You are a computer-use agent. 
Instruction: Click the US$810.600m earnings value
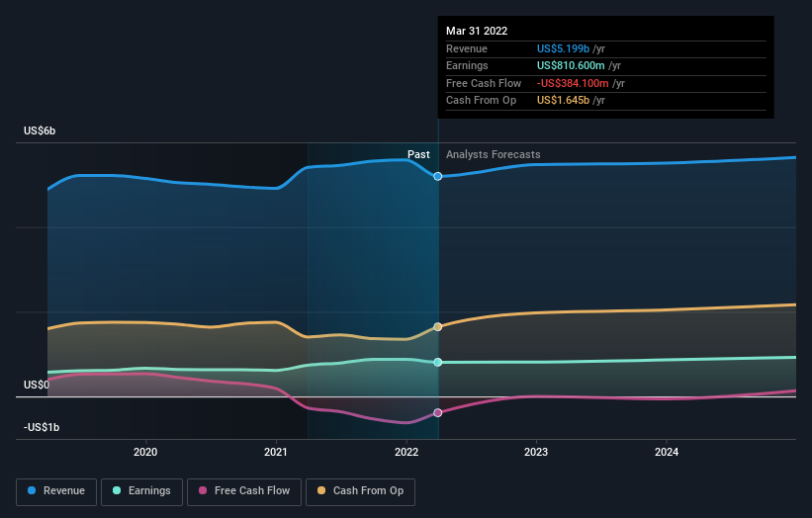click(x=571, y=65)
